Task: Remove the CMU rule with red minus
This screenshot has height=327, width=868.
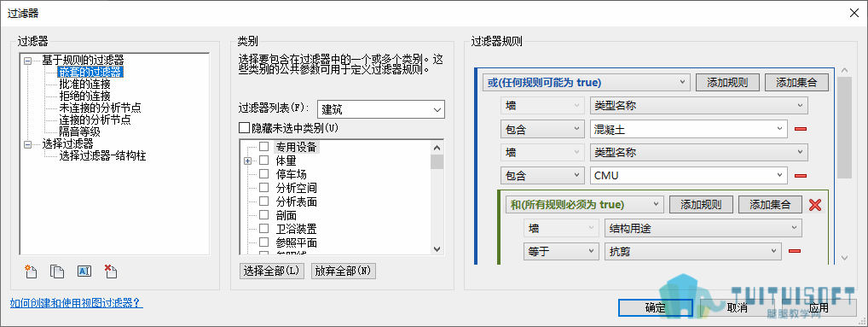Action: coord(800,176)
